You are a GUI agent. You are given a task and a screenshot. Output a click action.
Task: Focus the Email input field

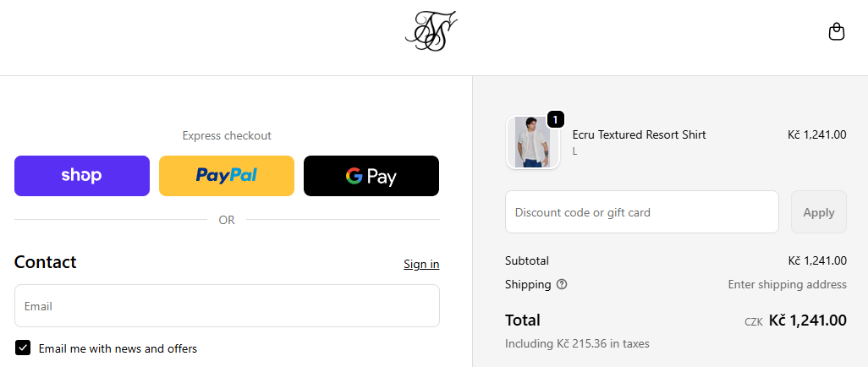click(x=227, y=306)
